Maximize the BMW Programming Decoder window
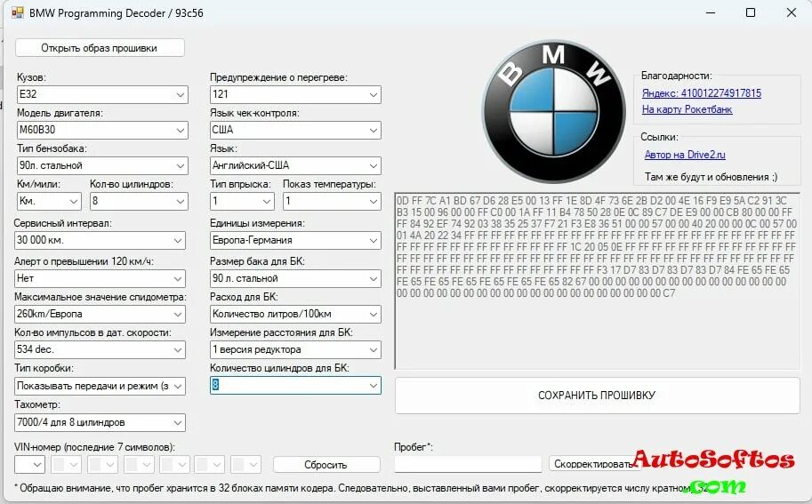 (x=751, y=12)
